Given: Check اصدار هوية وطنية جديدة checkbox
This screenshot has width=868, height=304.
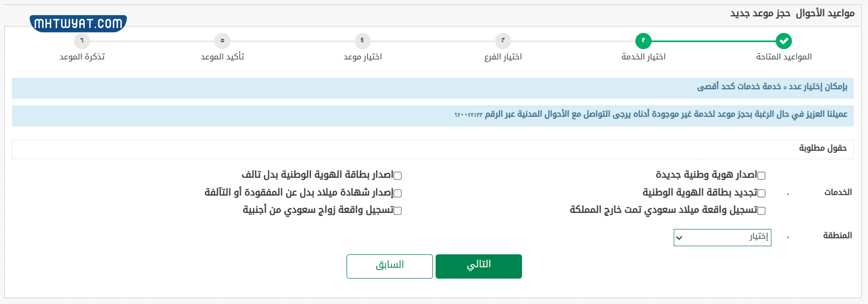Looking at the screenshot, I should pos(761,175).
